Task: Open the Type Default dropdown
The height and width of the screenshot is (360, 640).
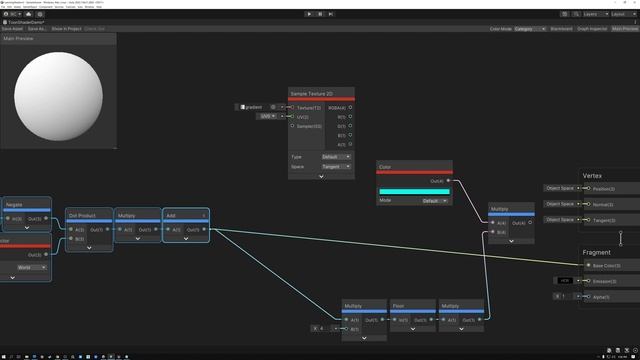Action: [x=336, y=157]
